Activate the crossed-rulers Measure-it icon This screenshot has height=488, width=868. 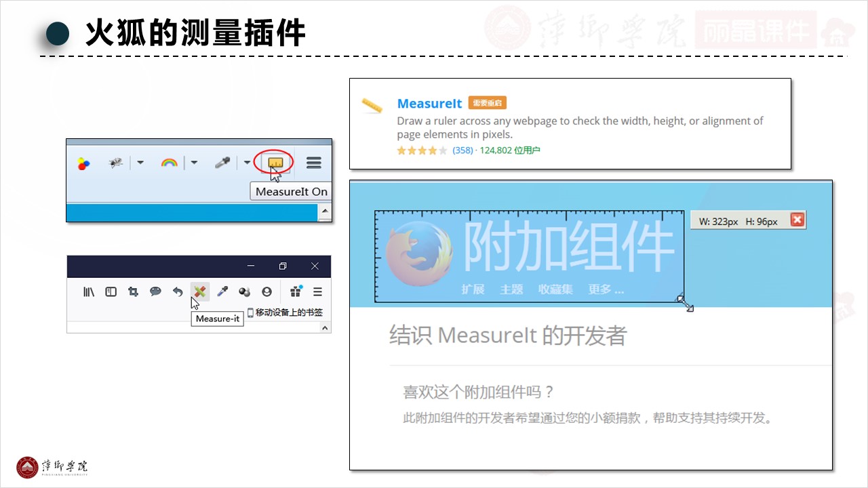click(199, 291)
